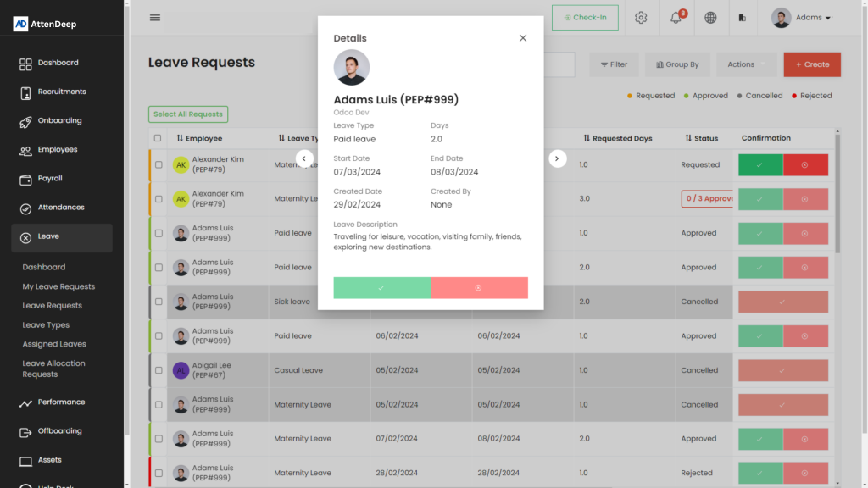Screen dimensions: 868x488
Task: Check the Abigail Lee row checkbox
Action: 158,370
